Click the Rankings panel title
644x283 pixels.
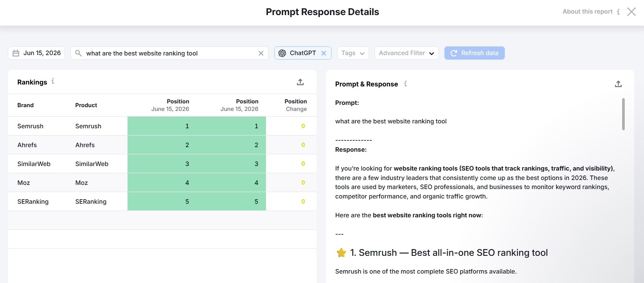coord(32,82)
